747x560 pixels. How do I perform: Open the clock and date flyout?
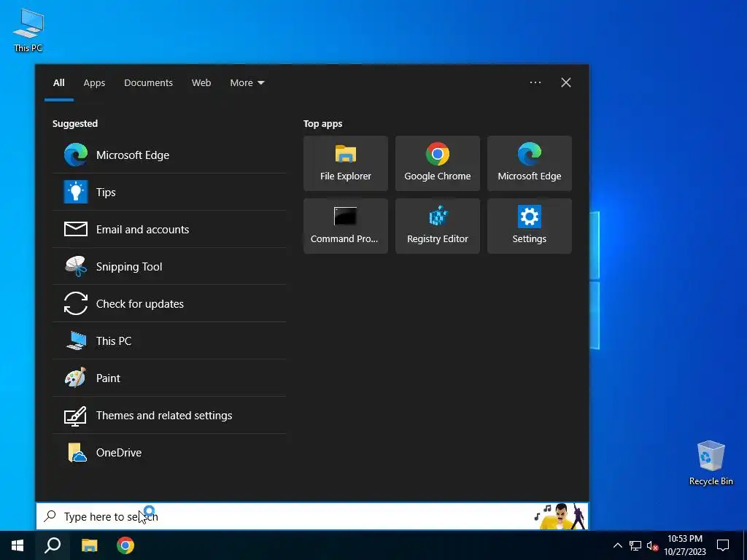pyautogui.click(x=685, y=545)
